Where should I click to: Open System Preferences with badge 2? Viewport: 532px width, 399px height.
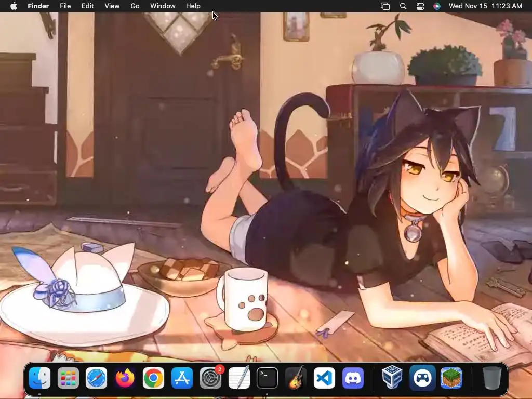coord(211,378)
